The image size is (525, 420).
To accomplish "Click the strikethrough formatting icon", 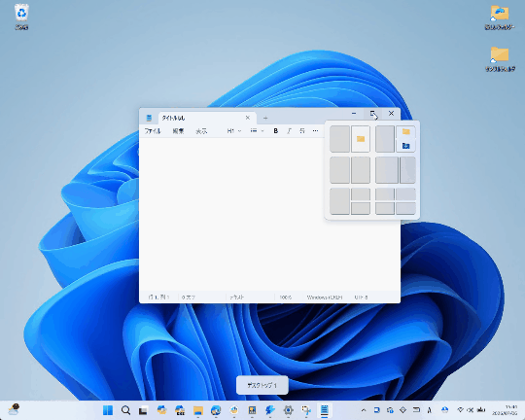I will coord(302,131).
